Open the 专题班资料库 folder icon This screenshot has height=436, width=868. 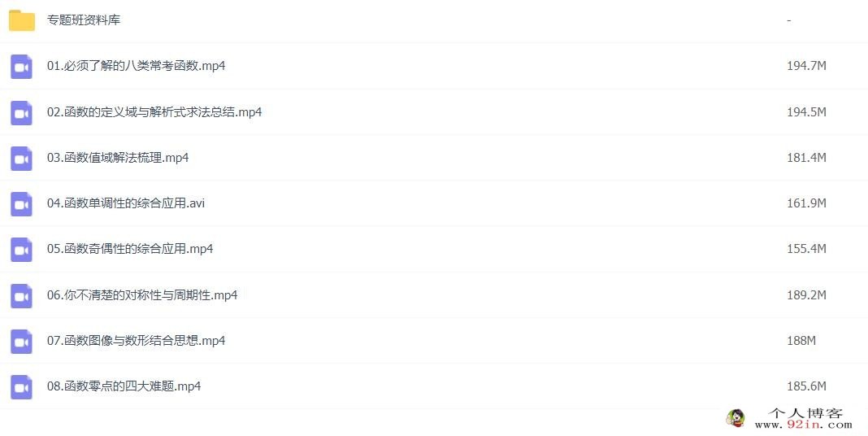click(22, 20)
